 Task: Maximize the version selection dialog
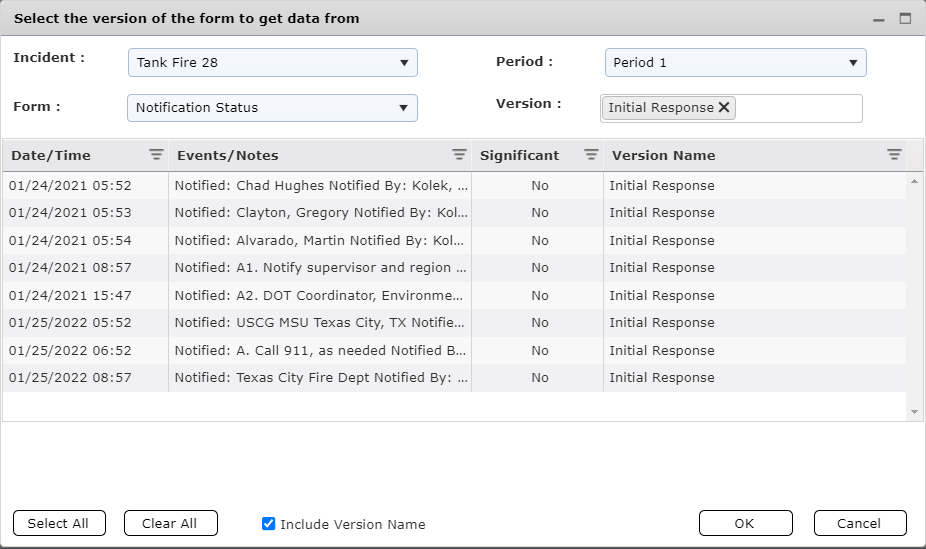tap(905, 18)
